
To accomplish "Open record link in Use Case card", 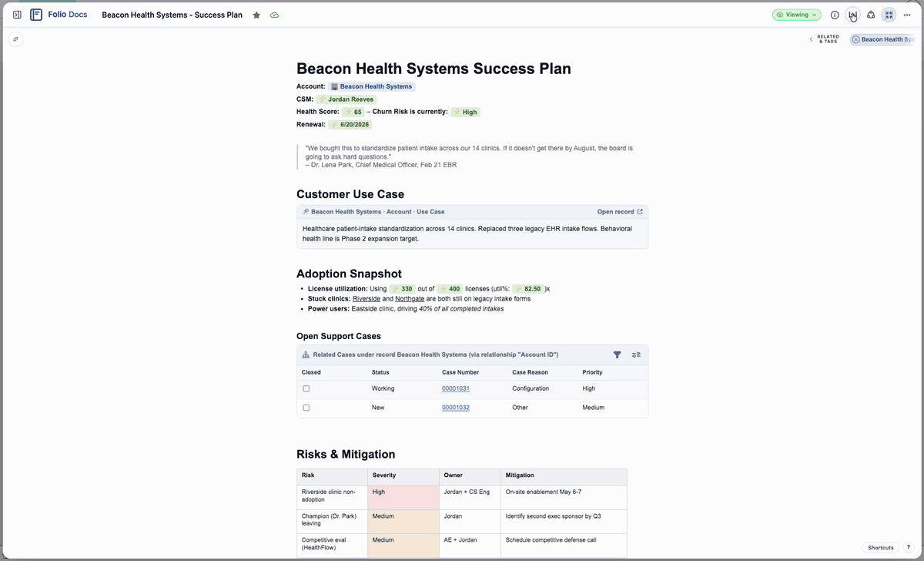I will tap(620, 212).
